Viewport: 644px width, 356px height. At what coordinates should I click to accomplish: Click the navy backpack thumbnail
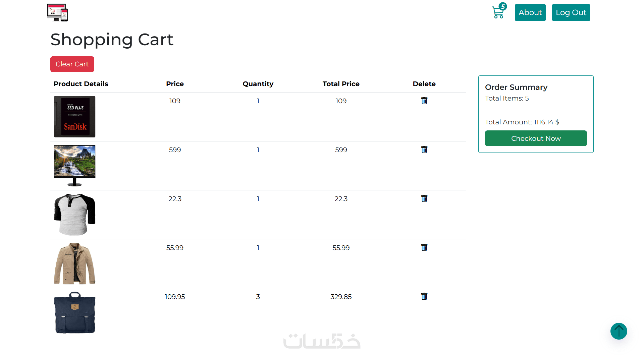coord(74,312)
